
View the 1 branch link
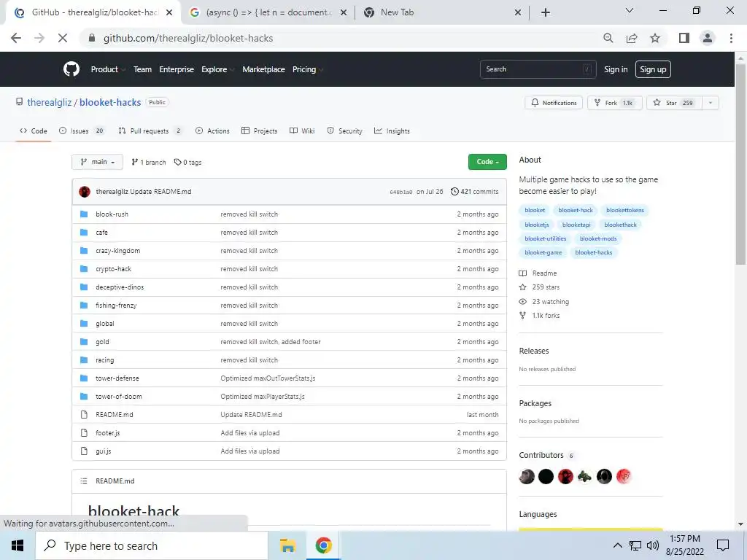pos(149,163)
